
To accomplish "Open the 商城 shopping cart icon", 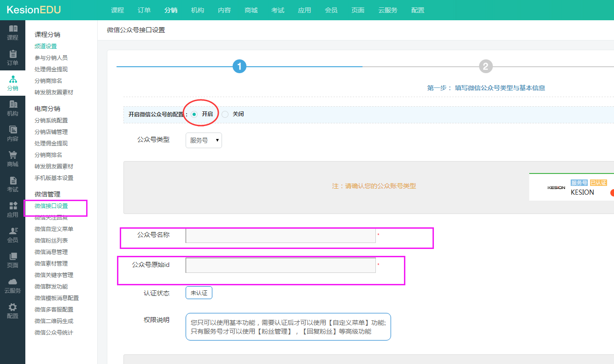I will [x=13, y=156].
